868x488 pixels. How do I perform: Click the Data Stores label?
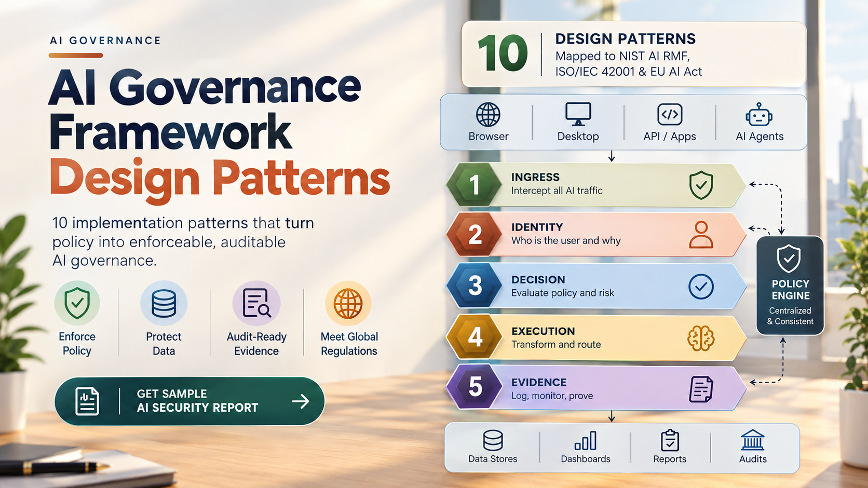pos(493,459)
